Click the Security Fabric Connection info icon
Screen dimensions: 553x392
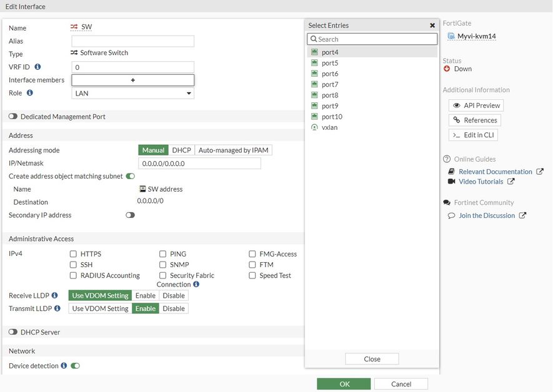pyautogui.click(x=196, y=285)
